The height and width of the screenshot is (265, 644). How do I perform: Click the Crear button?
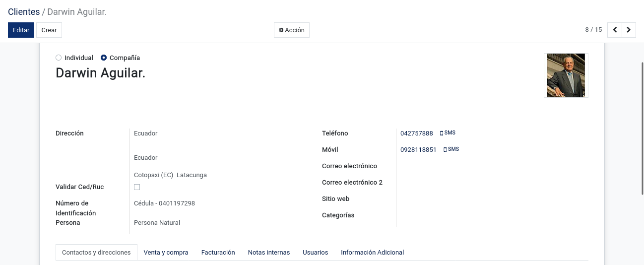click(x=49, y=30)
